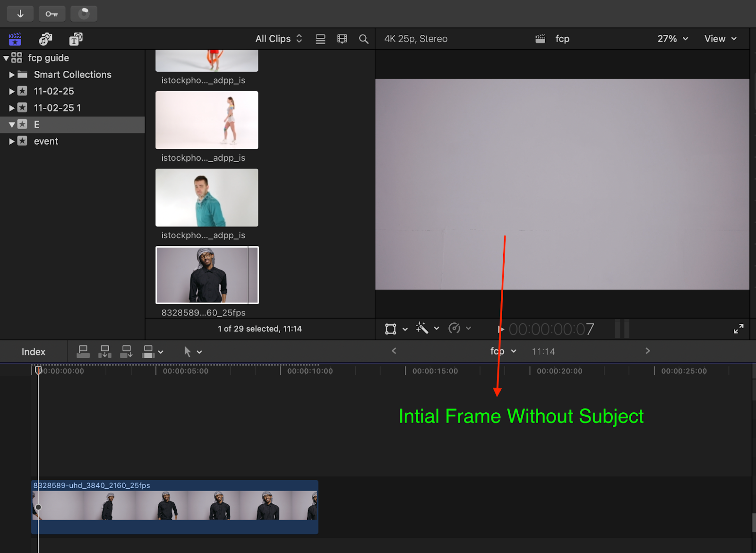Click the insert clip edit button
The height and width of the screenshot is (553, 756).
105,352
